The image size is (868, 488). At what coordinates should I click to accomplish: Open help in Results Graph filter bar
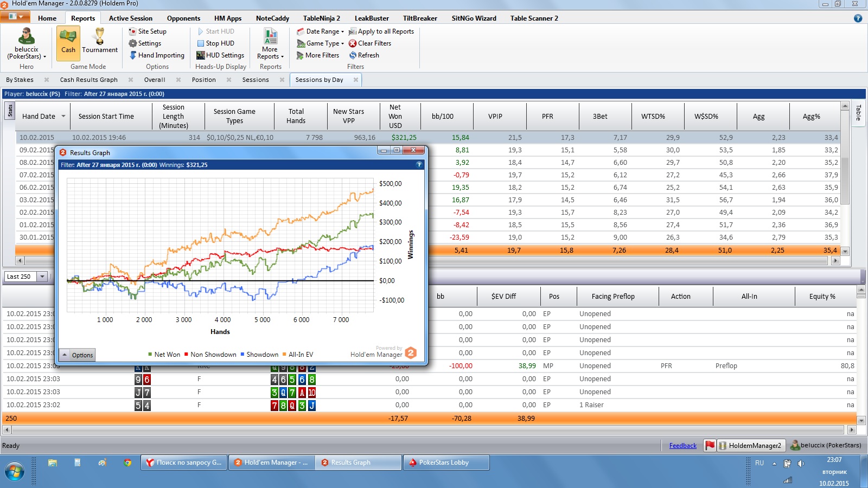(419, 165)
